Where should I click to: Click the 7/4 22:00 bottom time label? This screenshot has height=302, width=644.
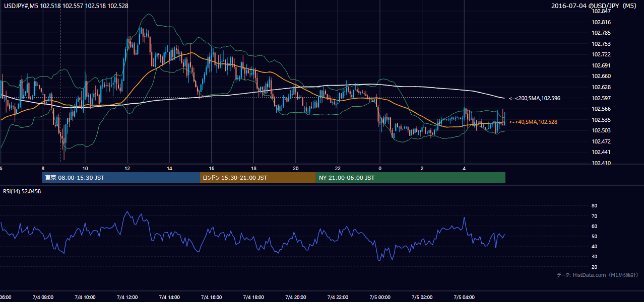click(337, 297)
